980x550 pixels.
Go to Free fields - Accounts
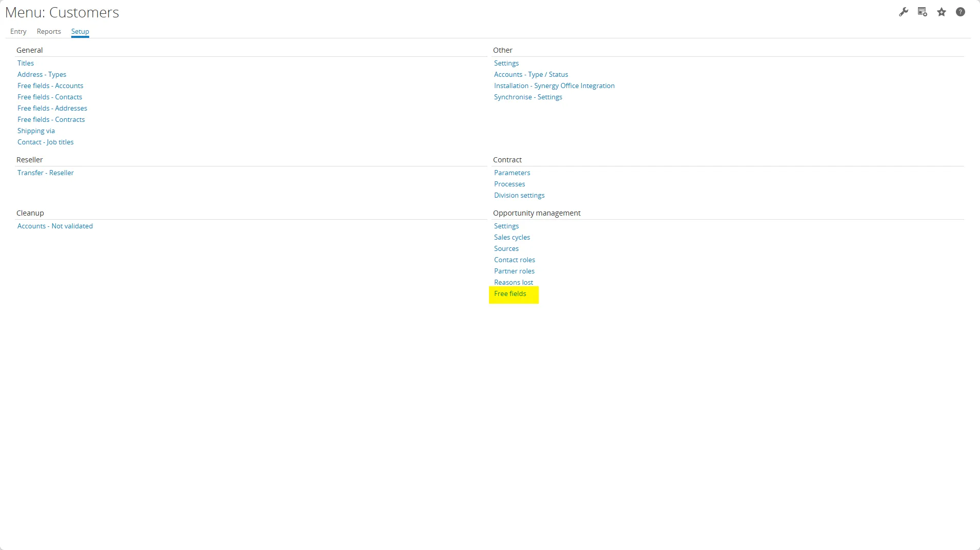pyautogui.click(x=50, y=86)
